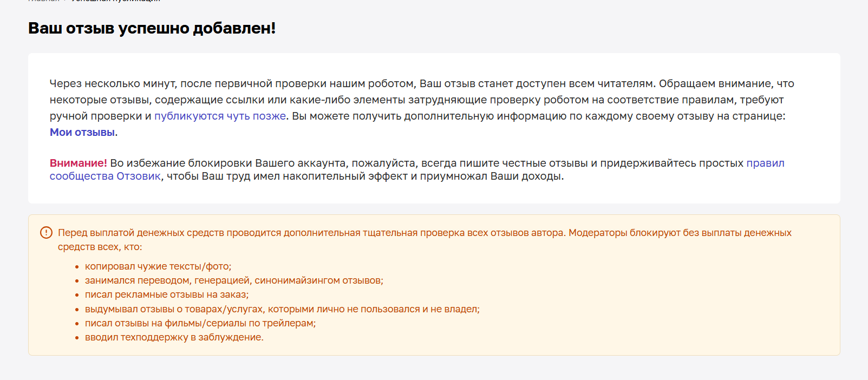Open "правил сообщества Отзовик" rules link

(x=417, y=169)
